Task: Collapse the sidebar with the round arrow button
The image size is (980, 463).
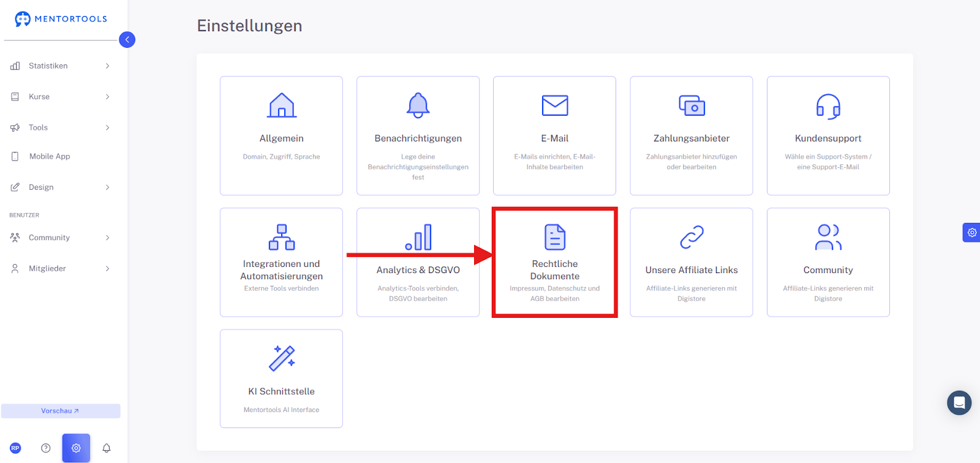Action: click(x=127, y=40)
